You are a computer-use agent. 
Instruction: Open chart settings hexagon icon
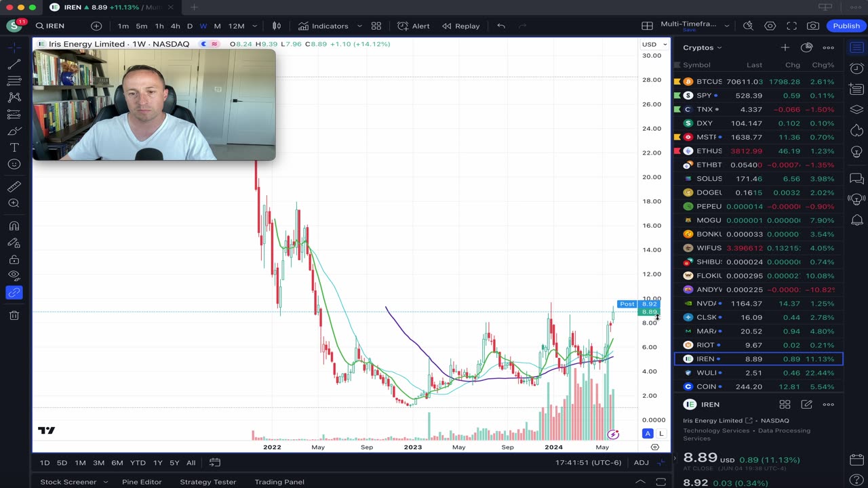point(770,26)
